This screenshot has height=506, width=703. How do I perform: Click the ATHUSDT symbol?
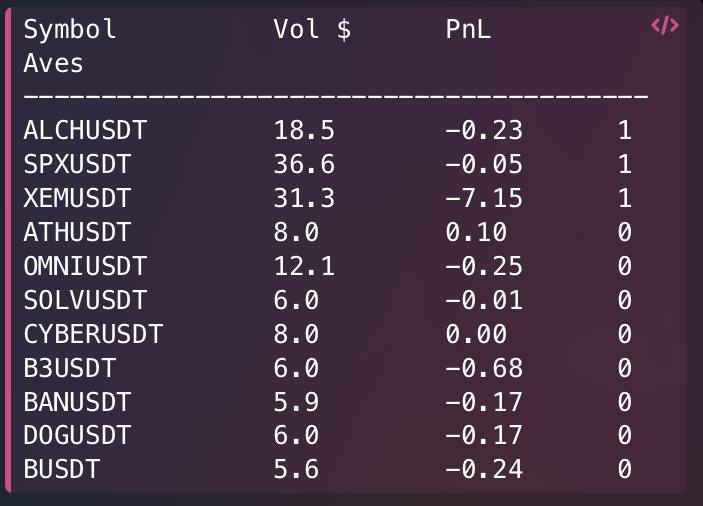pyautogui.click(x=77, y=232)
